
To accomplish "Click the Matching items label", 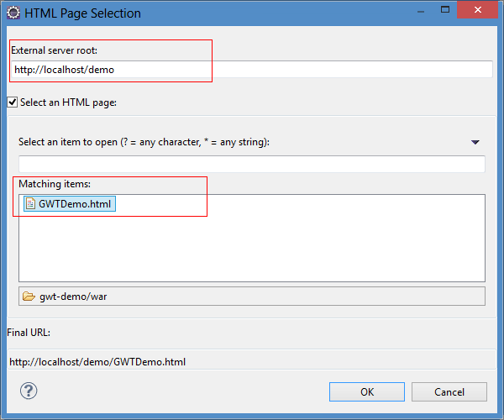I will pyautogui.click(x=55, y=184).
